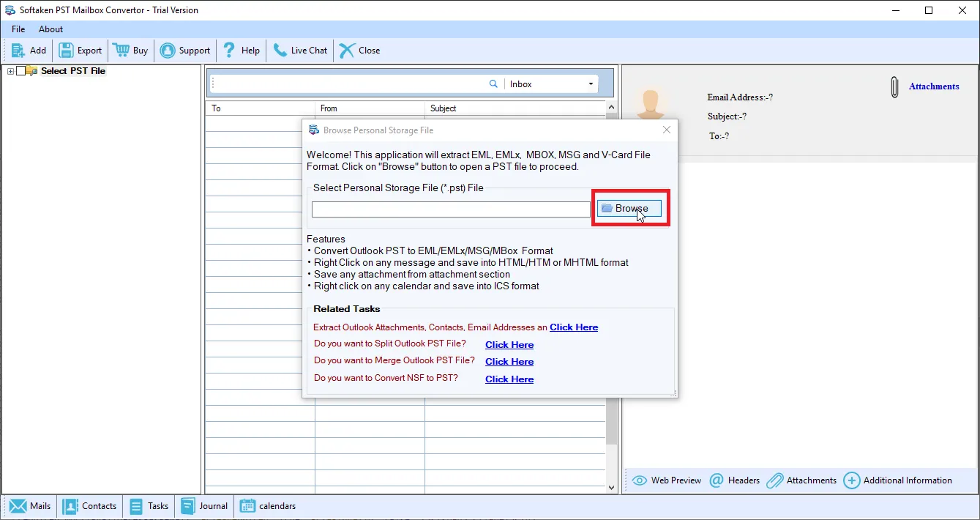Click the PST file path input field

pos(451,209)
